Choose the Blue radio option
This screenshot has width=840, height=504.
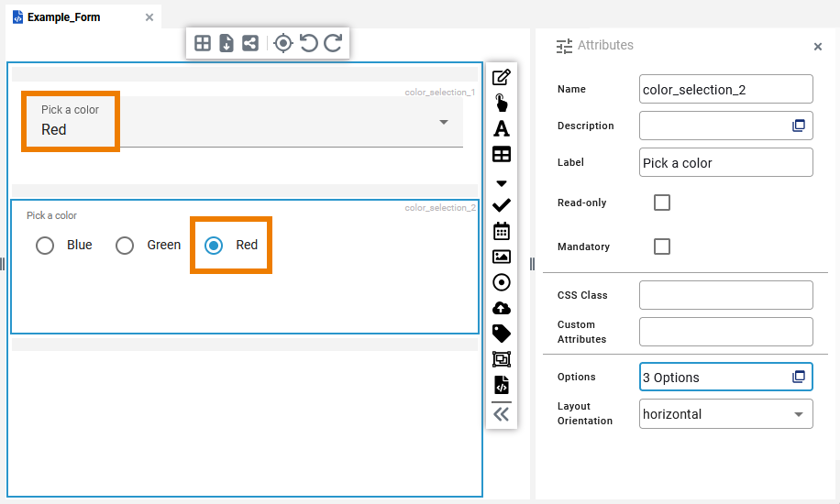(x=45, y=246)
